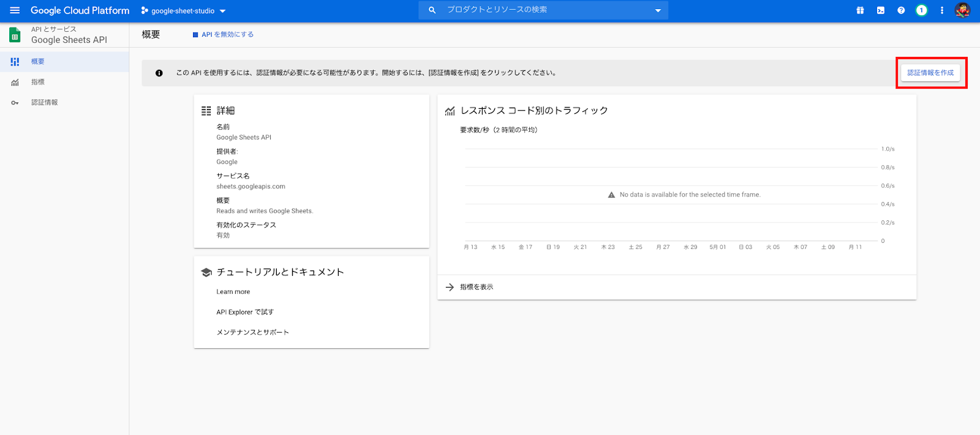Click the 指標 chart sidebar icon

(x=15, y=82)
